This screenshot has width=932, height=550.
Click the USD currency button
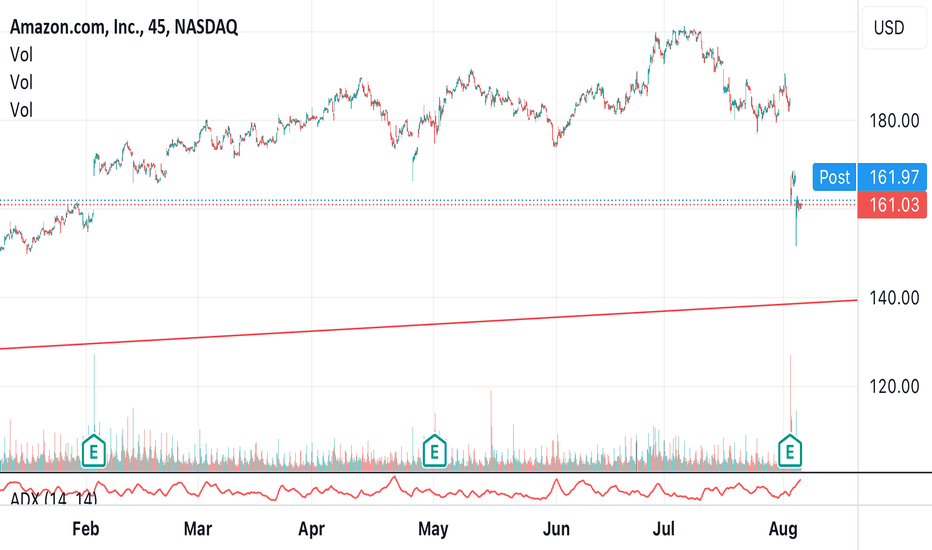pos(889,28)
